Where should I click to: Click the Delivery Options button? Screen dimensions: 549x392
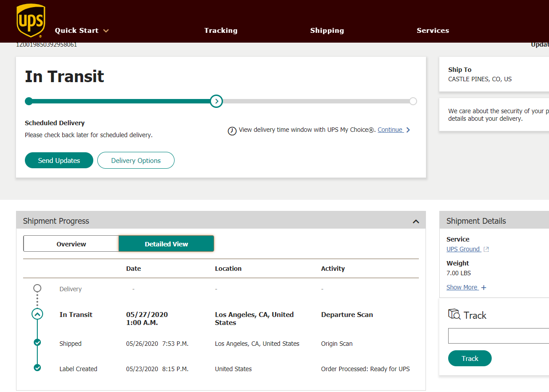coord(136,160)
